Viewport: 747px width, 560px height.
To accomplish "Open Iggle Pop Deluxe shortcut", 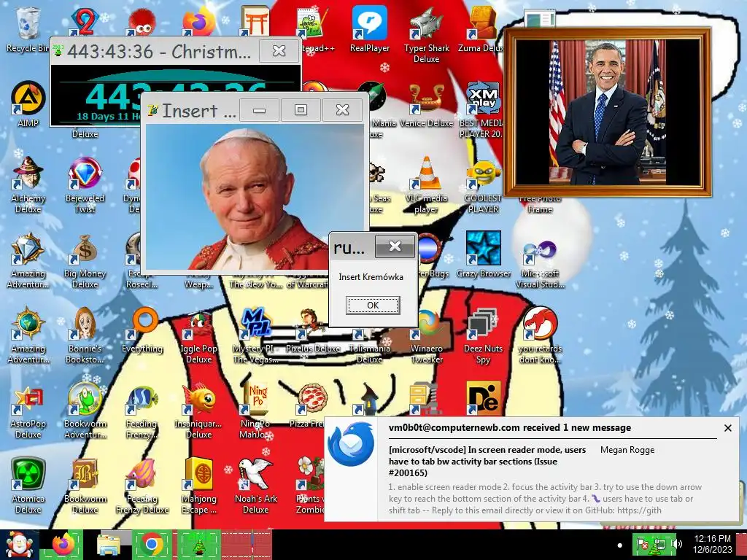I will tap(198, 335).
